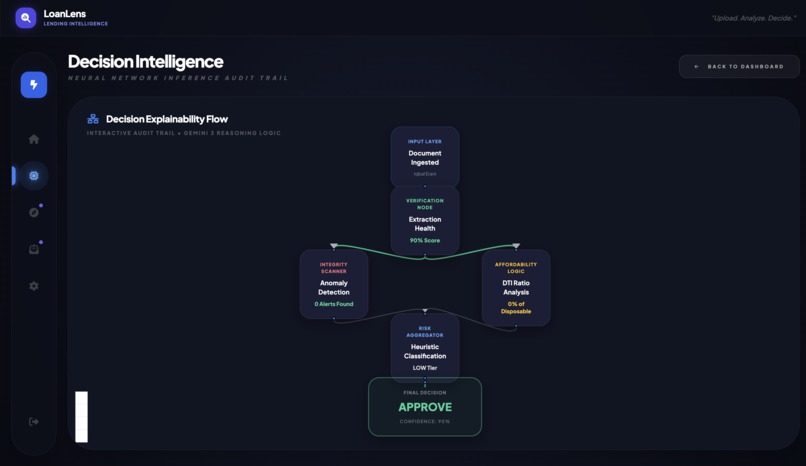Open the inbox icon in sidebar

[34, 249]
